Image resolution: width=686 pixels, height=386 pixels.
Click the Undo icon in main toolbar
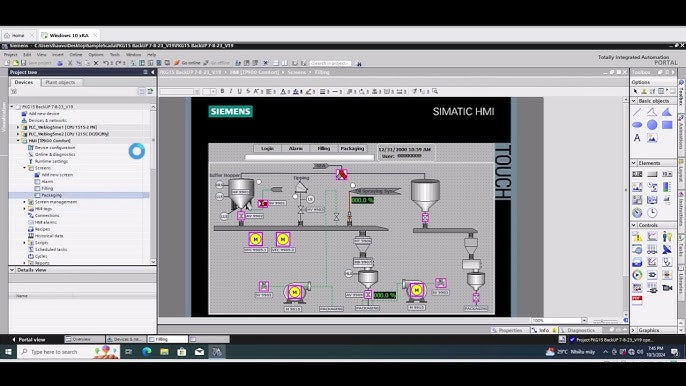pyautogui.click(x=105, y=63)
